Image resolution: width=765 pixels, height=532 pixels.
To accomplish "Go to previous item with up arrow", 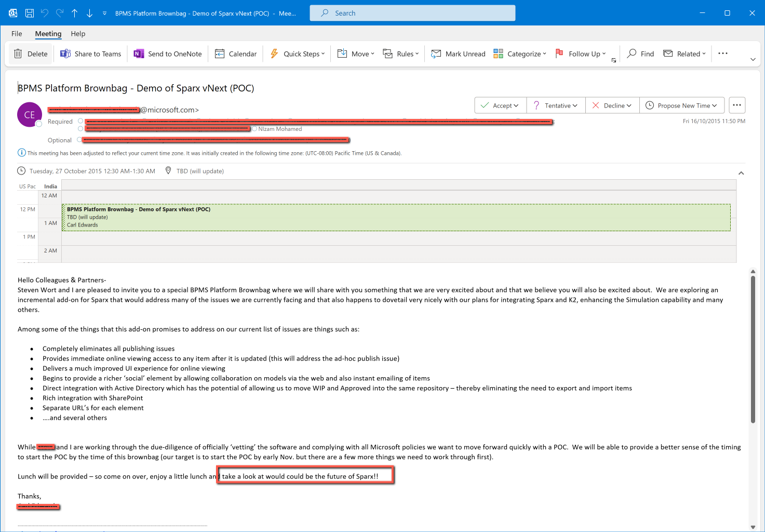I will 74,13.
